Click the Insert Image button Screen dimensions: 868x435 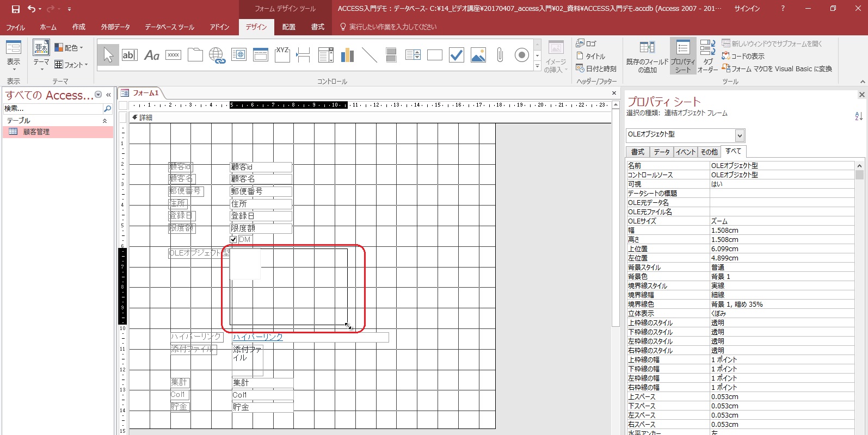(556, 57)
